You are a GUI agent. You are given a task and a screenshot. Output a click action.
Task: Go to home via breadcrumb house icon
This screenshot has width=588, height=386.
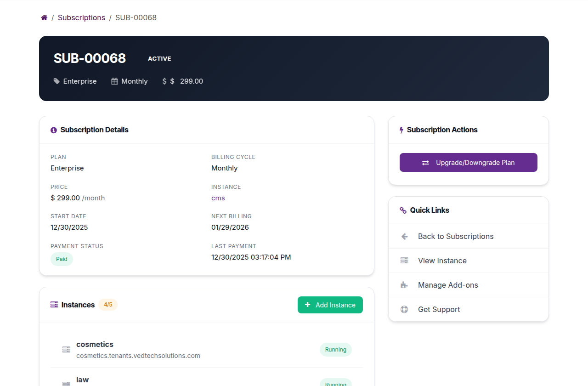pos(44,18)
